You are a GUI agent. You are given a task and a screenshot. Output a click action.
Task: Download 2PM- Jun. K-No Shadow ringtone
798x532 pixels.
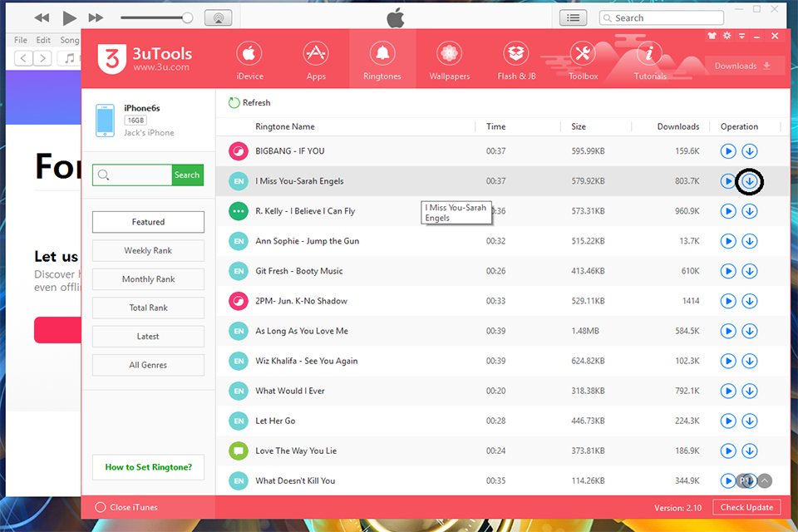(x=750, y=302)
